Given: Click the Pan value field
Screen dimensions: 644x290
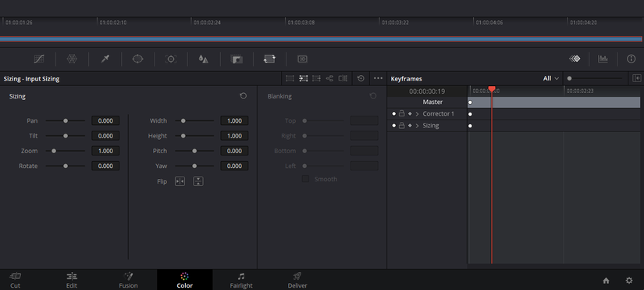Looking at the screenshot, I should point(105,120).
